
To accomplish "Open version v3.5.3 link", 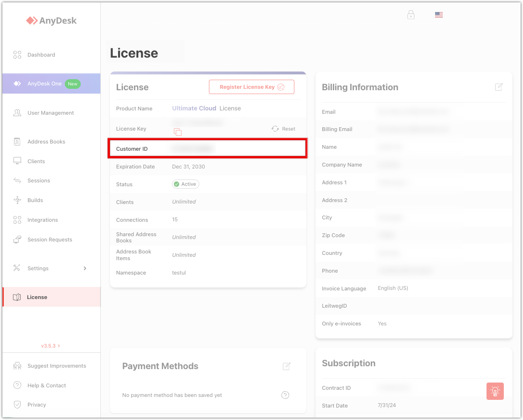I will click(50, 346).
